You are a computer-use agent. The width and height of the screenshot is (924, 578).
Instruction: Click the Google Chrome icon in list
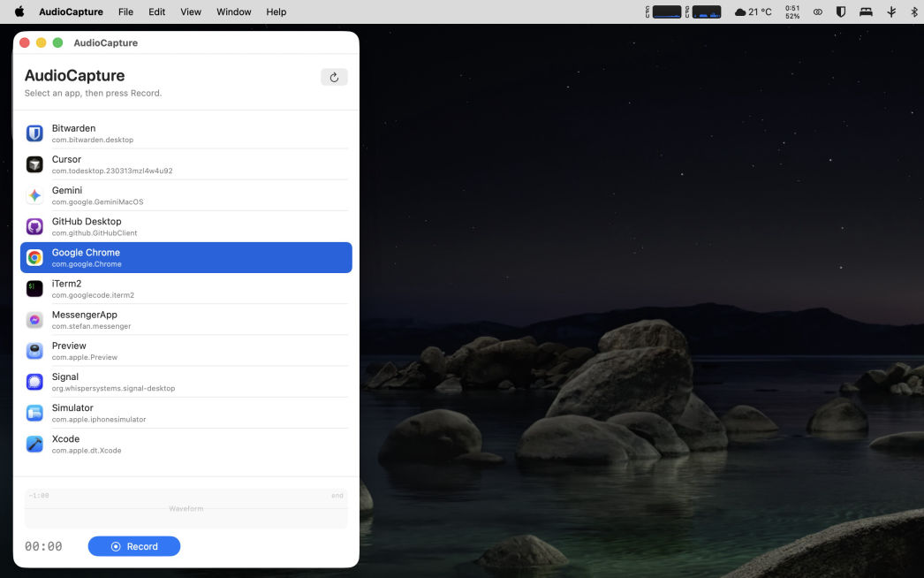tap(34, 258)
